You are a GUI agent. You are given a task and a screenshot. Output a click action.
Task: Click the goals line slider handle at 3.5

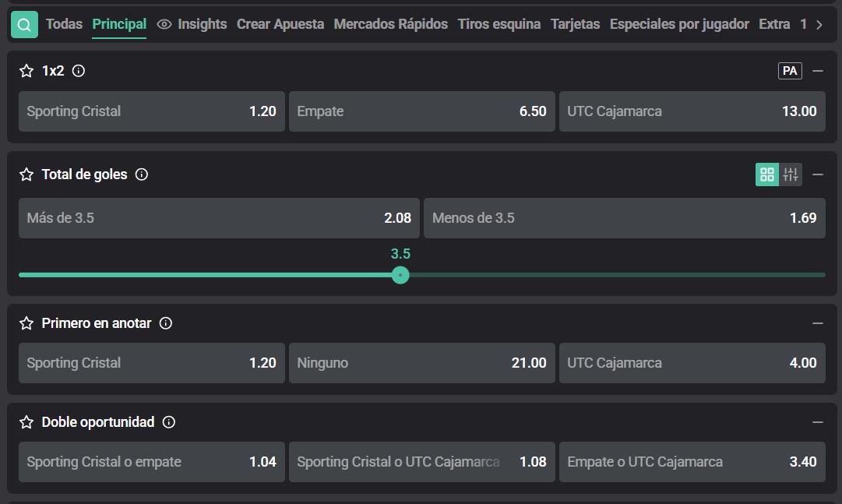(400, 275)
